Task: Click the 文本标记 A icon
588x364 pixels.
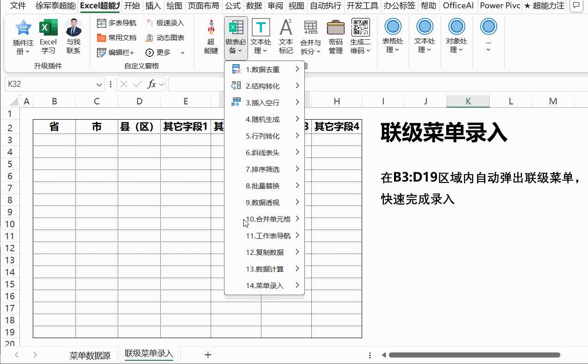Action: (286, 28)
